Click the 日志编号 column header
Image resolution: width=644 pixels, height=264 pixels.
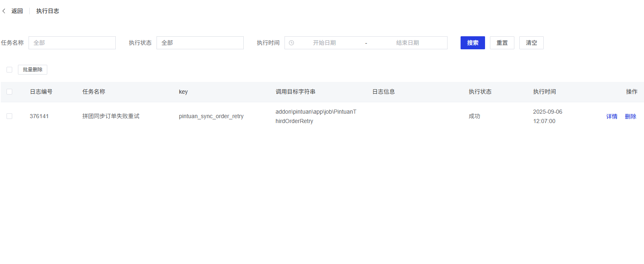41,92
